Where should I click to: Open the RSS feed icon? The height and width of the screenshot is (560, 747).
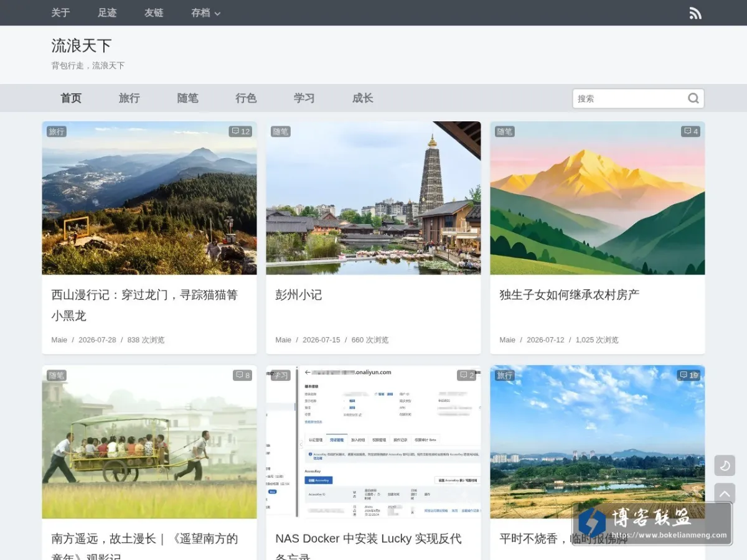(695, 13)
